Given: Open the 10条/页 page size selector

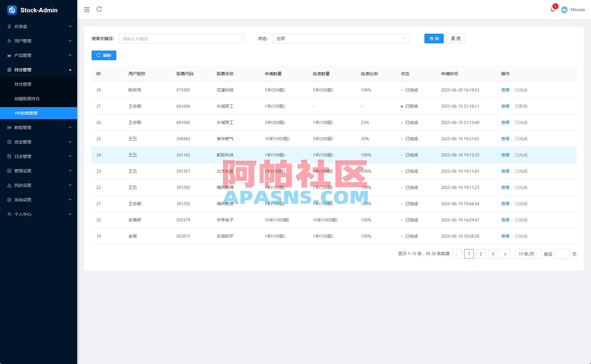Looking at the screenshot, I should (527, 254).
